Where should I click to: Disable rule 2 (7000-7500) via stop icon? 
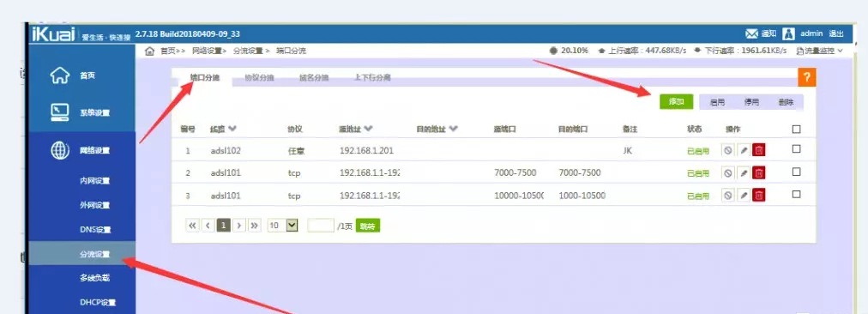(x=728, y=172)
